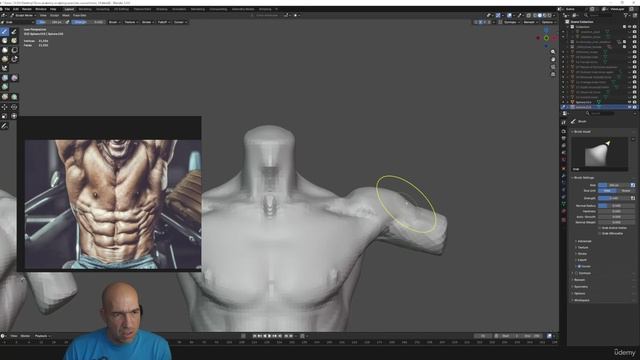Screen dimensions: 640x360
Task: Click the properties panel search field
Action: click(600, 113)
